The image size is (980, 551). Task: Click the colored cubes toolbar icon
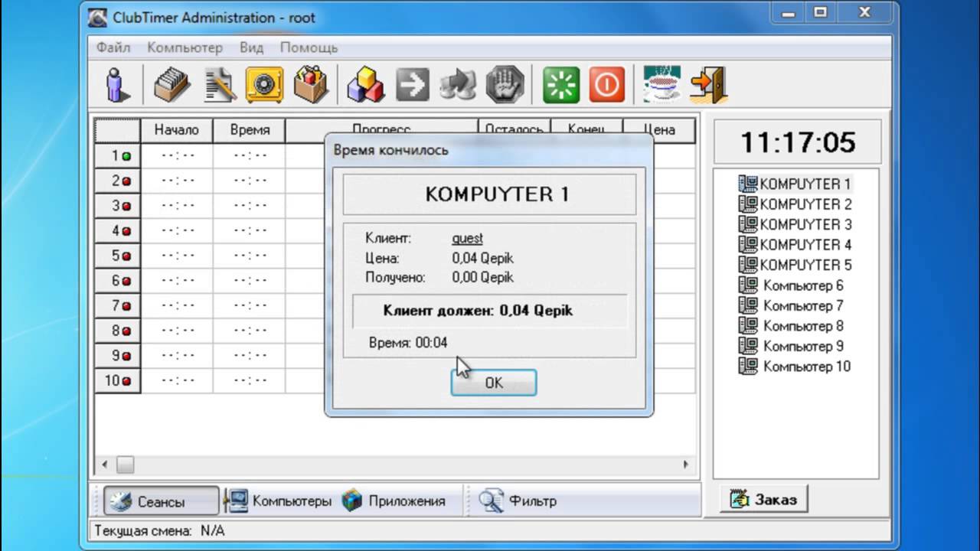pos(366,84)
